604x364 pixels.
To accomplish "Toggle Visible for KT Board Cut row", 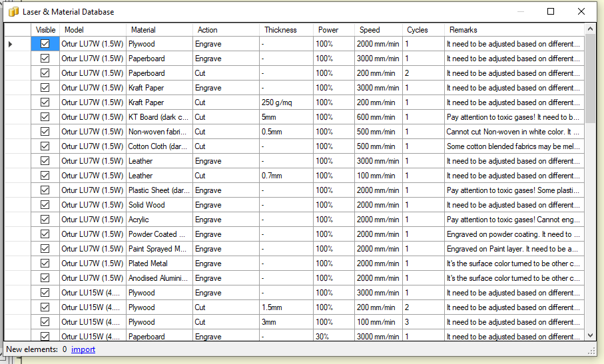I will coord(45,117).
